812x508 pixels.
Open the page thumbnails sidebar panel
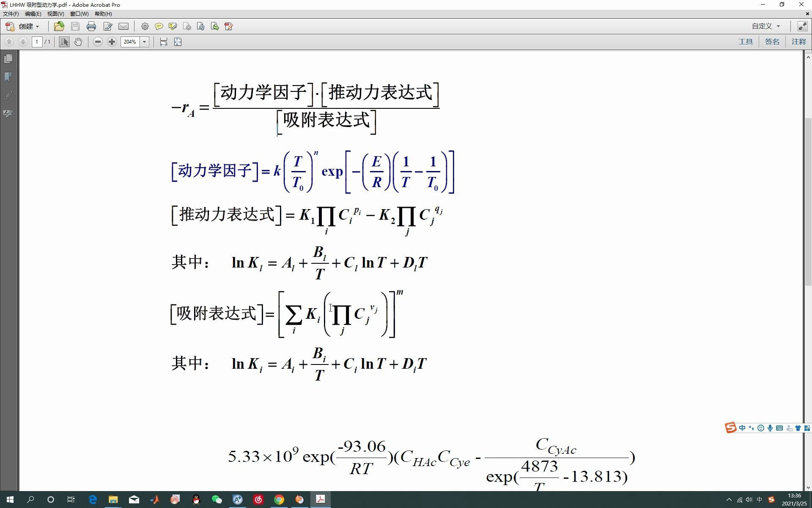(x=8, y=59)
